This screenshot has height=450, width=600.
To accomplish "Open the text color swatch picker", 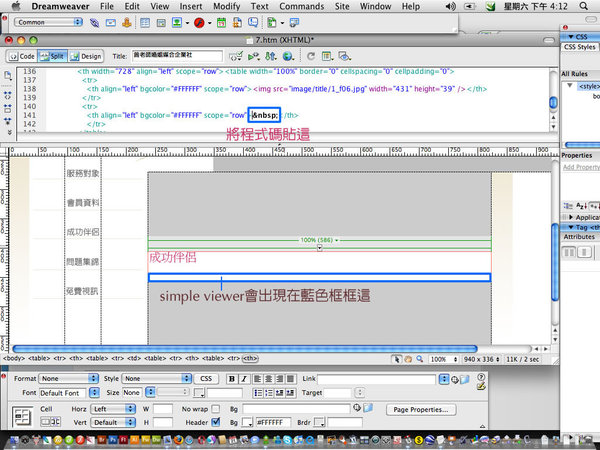I will (x=199, y=393).
